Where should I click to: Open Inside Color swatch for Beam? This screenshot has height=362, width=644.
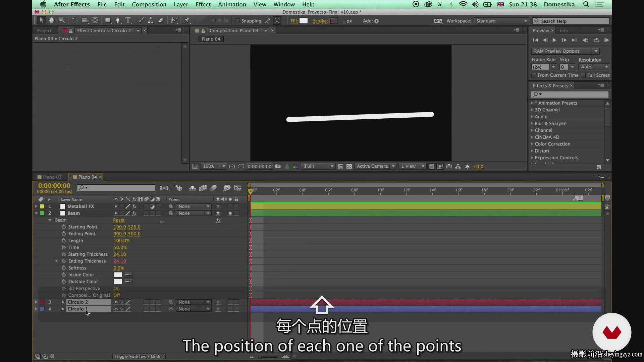tap(118, 275)
